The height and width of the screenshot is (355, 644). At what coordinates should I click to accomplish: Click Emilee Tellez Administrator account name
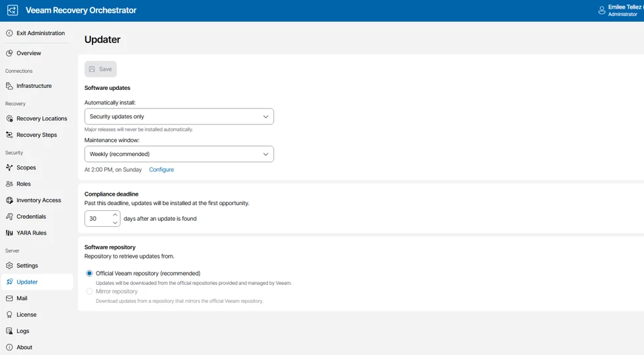coord(625,11)
